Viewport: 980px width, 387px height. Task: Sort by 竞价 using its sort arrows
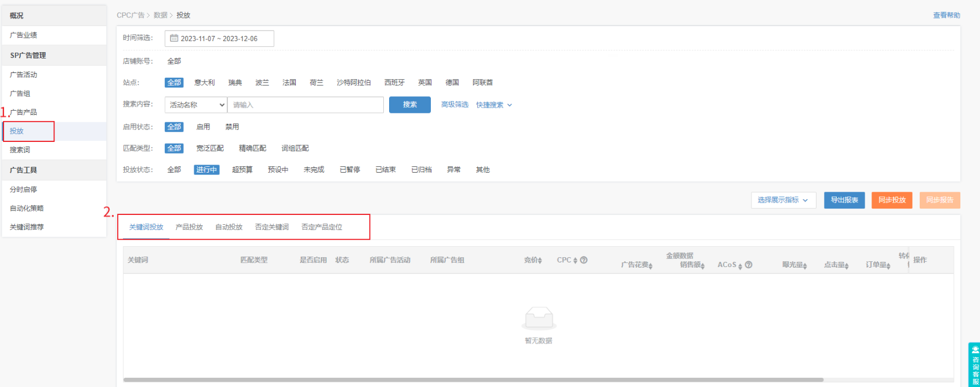(540, 261)
